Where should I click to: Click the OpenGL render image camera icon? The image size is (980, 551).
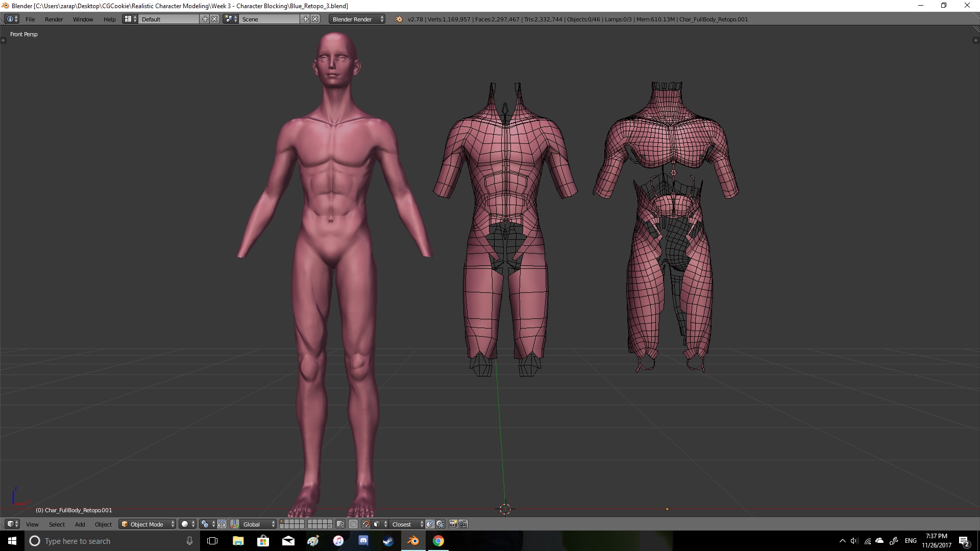453,524
